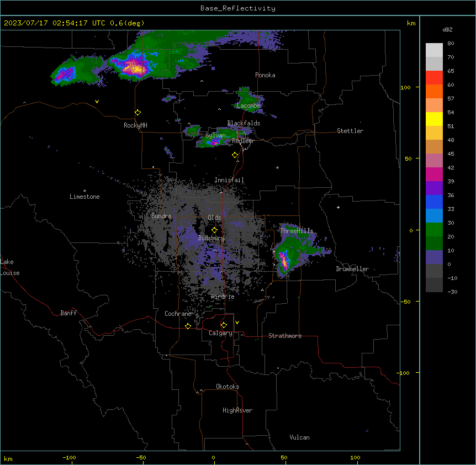Click the HighRiver label
The width and height of the screenshot is (476, 465).
click(x=237, y=410)
